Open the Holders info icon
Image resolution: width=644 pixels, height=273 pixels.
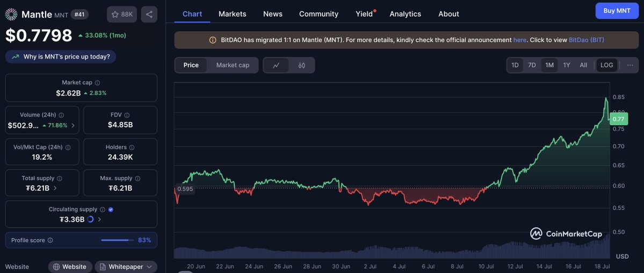pyautogui.click(x=132, y=147)
